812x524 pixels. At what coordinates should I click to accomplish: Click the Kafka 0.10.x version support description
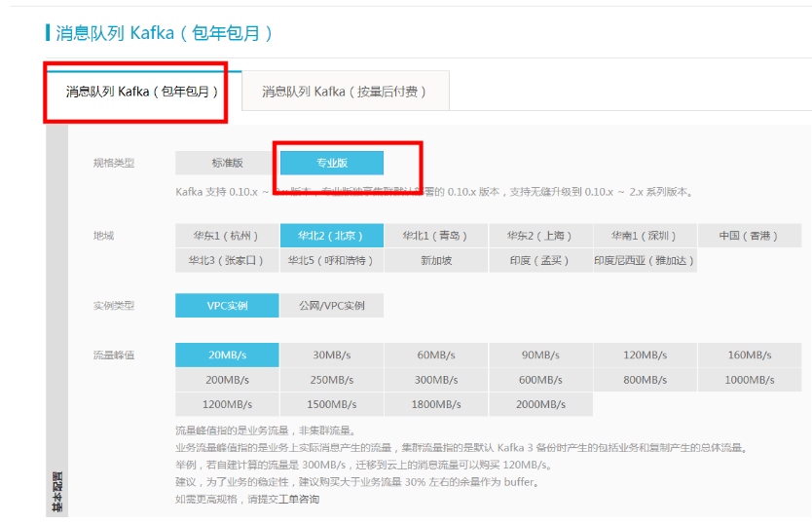point(434,192)
